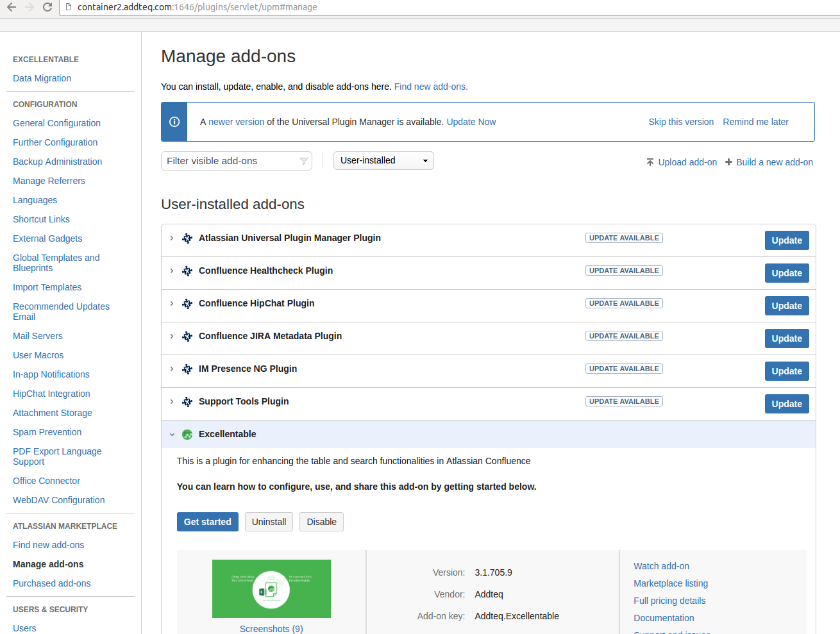Update the Support Tools Plugin

(787, 404)
